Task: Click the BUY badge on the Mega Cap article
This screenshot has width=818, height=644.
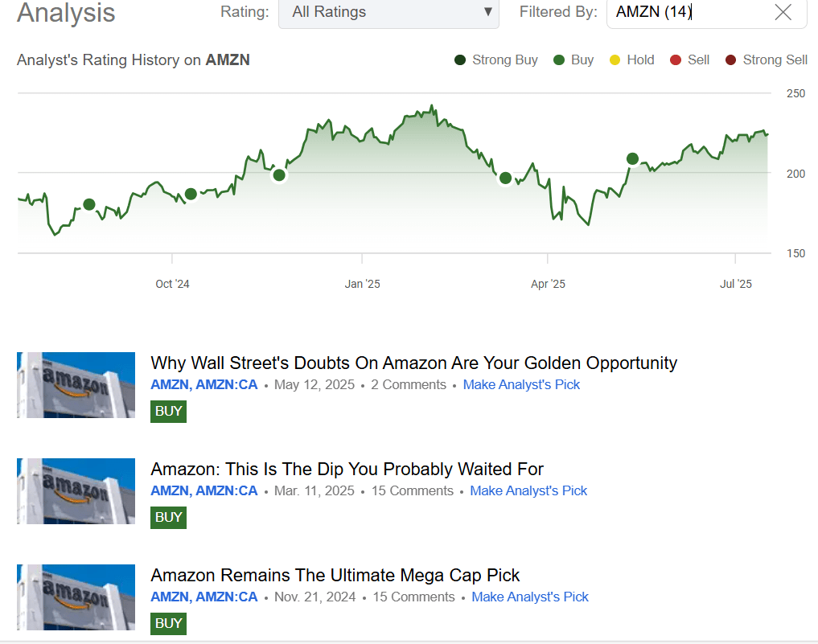Action: (x=168, y=623)
